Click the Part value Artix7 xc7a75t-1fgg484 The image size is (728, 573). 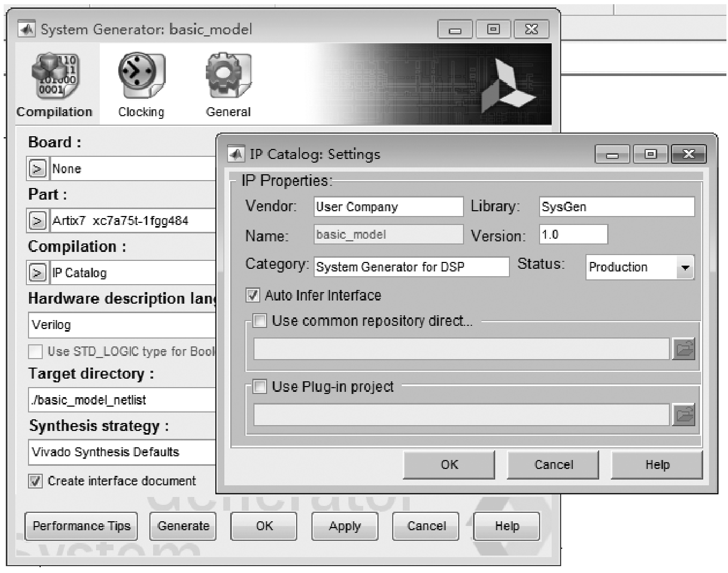(x=120, y=221)
